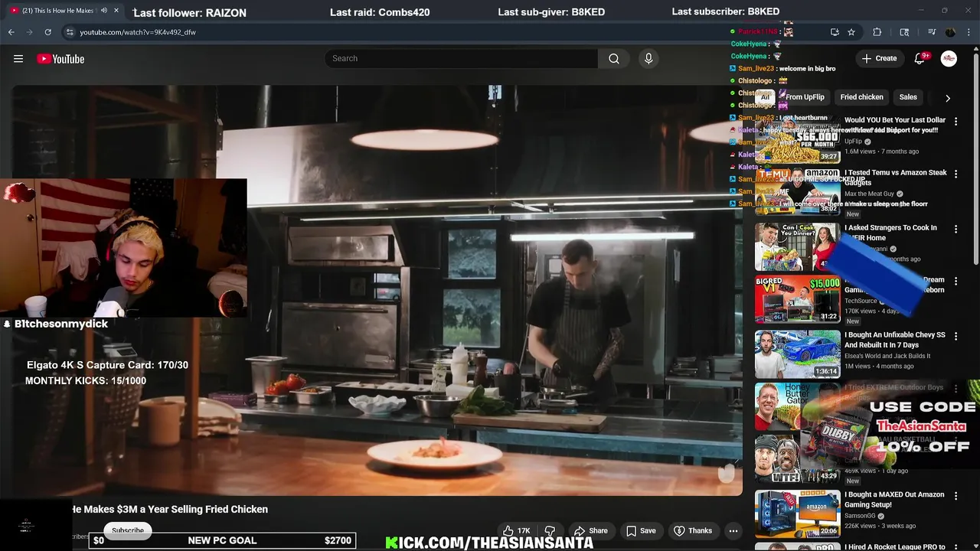
Task: Click the Create button
Action: 879,59
